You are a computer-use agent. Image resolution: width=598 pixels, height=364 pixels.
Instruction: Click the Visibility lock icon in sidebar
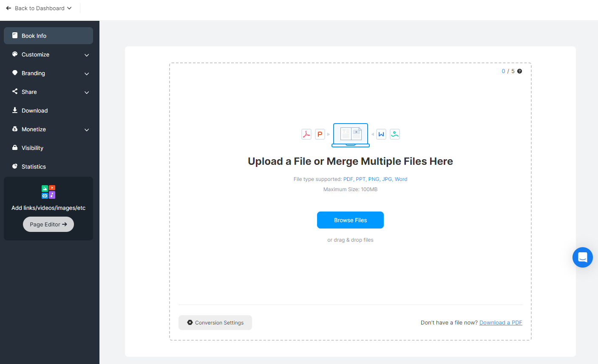14,148
